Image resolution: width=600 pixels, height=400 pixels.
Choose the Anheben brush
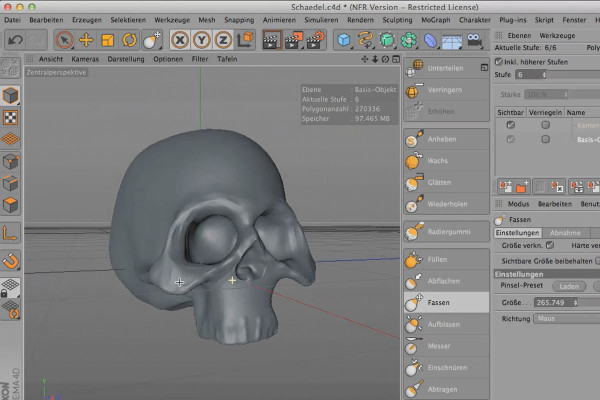(446, 139)
